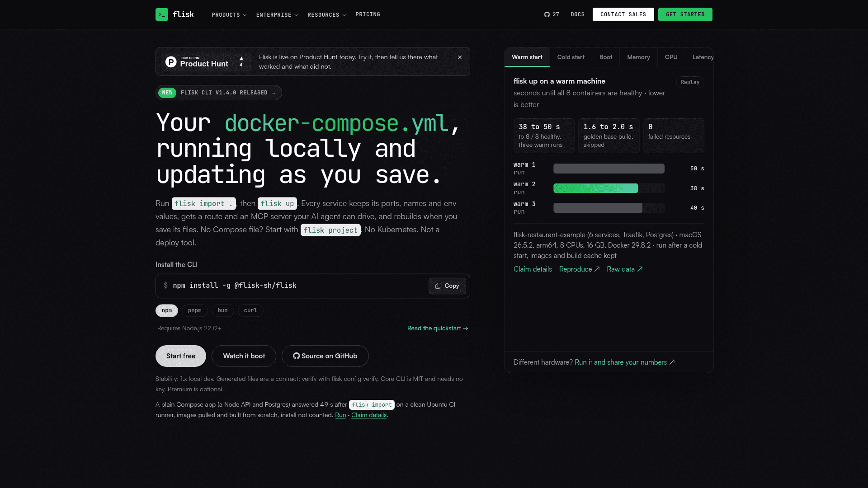The image size is (868, 488).
Task: Expand the Products menu
Action: point(229,15)
